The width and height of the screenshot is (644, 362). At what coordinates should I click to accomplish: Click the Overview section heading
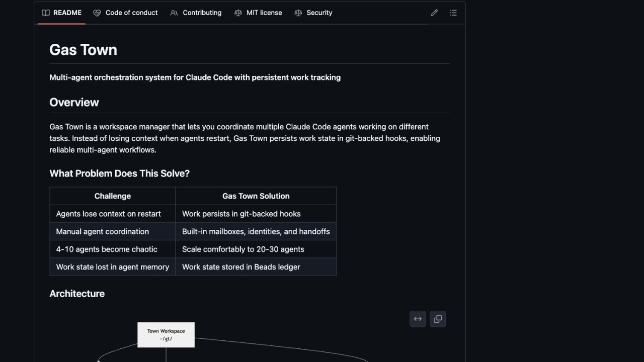click(x=74, y=102)
